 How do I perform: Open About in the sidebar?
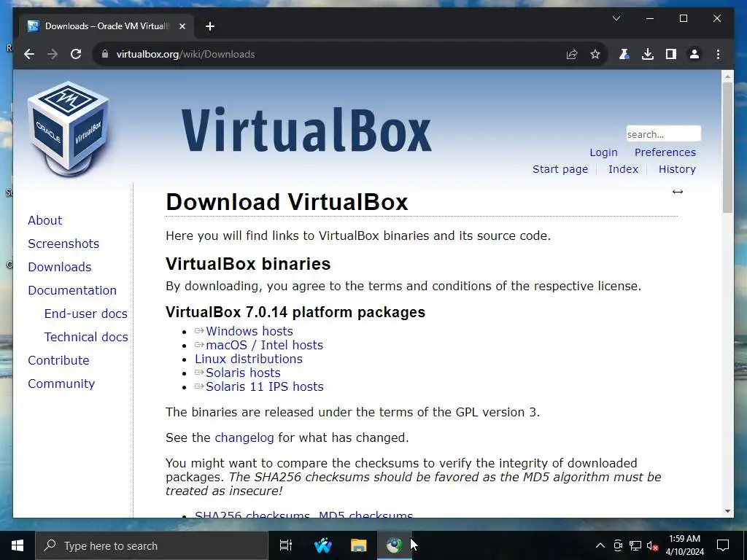point(44,220)
